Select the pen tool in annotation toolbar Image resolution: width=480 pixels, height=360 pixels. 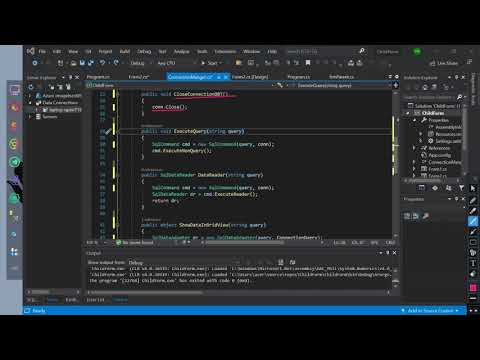click(x=473, y=200)
